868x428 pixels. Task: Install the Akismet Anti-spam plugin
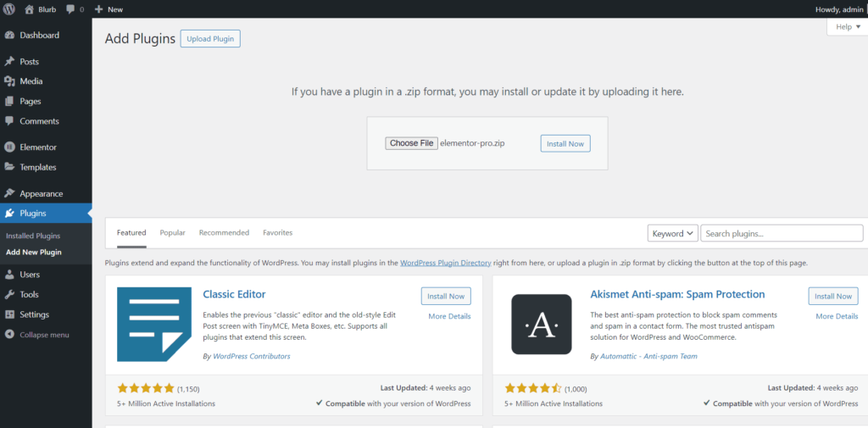(834, 297)
